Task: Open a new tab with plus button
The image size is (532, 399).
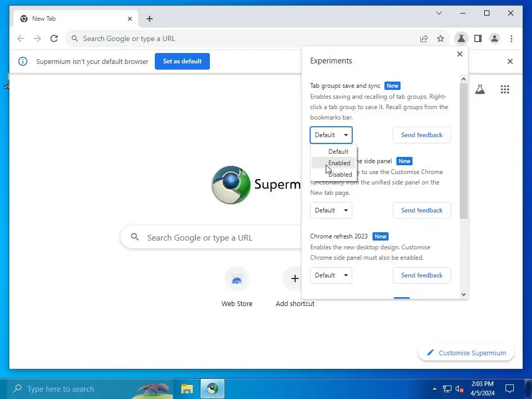Action: click(150, 19)
